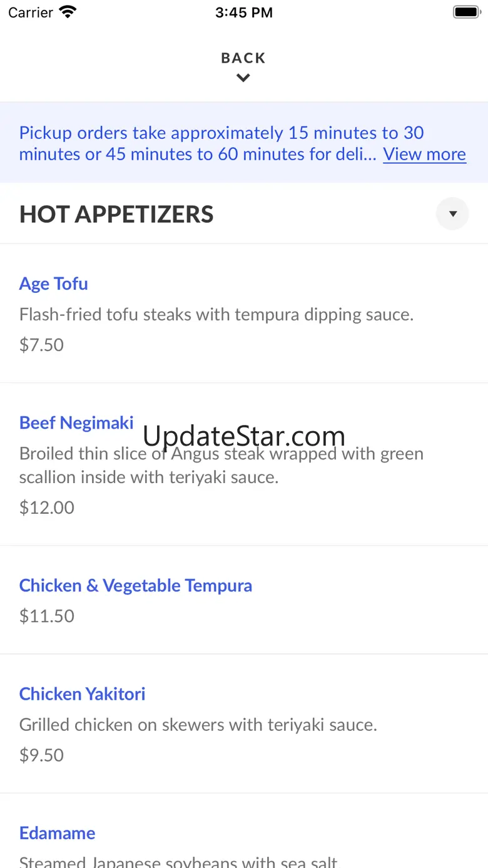Image resolution: width=488 pixels, height=868 pixels.
Task: Choose Chicken & Vegetable Tempura
Action: [136, 586]
